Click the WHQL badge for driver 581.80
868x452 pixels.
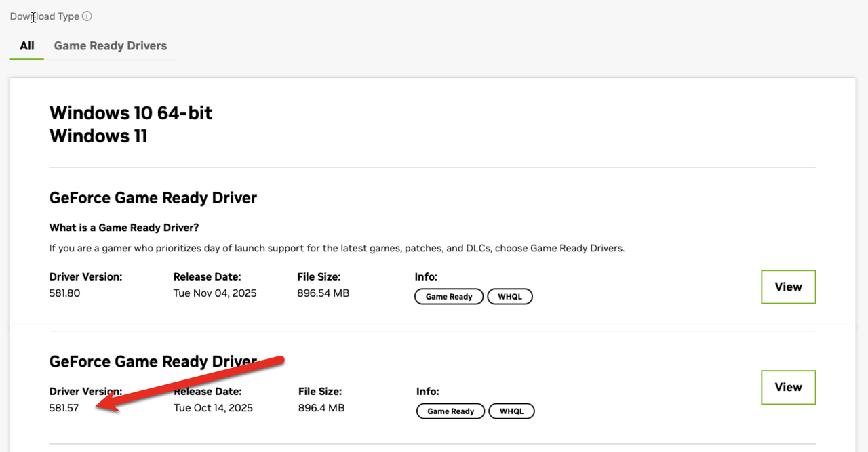pyautogui.click(x=510, y=297)
